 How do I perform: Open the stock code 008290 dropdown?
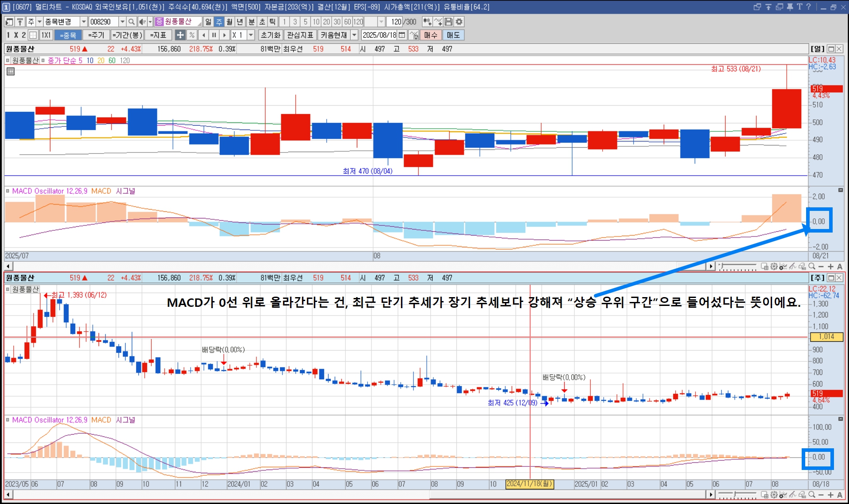point(122,22)
